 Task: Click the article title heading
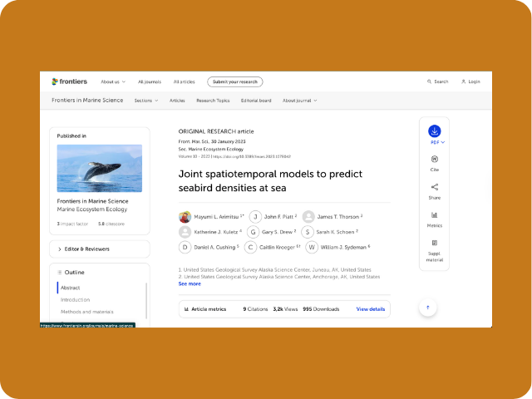[x=270, y=181]
